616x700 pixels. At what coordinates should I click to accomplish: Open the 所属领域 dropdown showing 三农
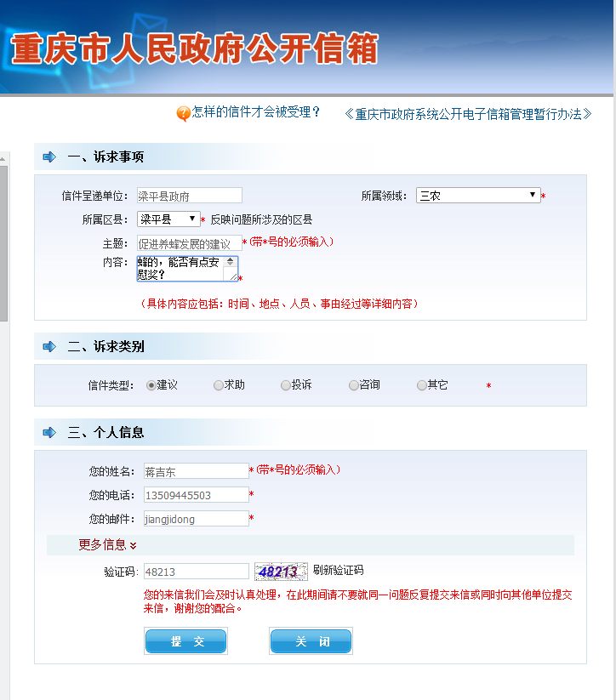pos(477,196)
